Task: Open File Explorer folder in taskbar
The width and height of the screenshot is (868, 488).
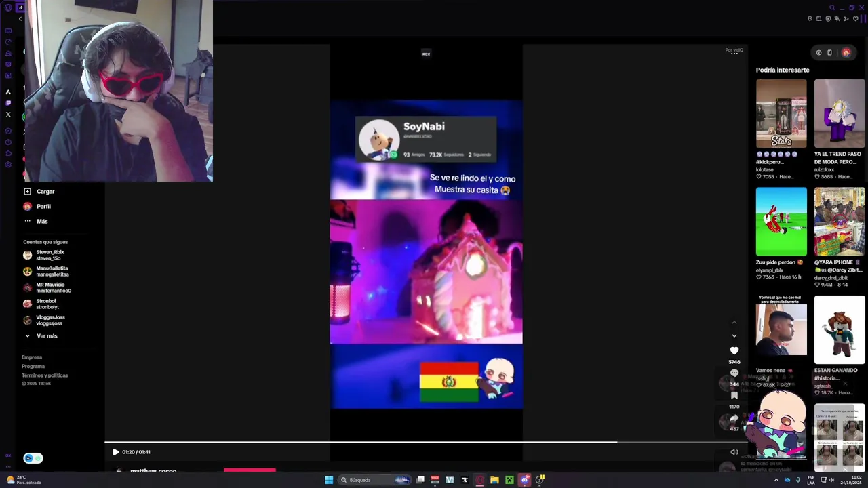Action: point(494,480)
